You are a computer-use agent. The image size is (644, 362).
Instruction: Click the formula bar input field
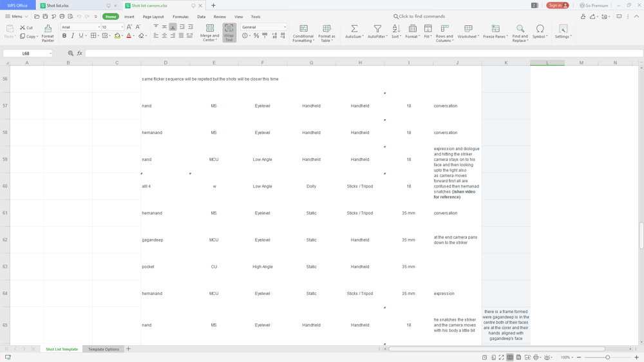pyautogui.click(x=363, y=53)
